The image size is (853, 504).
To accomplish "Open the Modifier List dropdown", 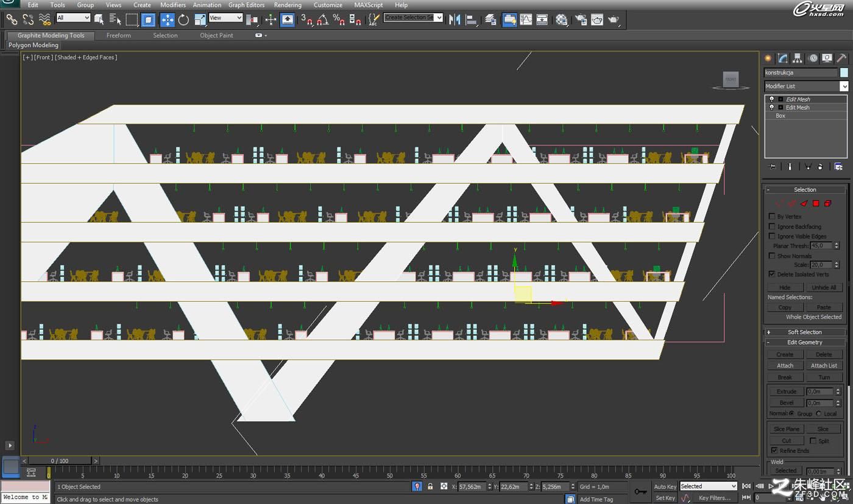I will tap(806, 86).
